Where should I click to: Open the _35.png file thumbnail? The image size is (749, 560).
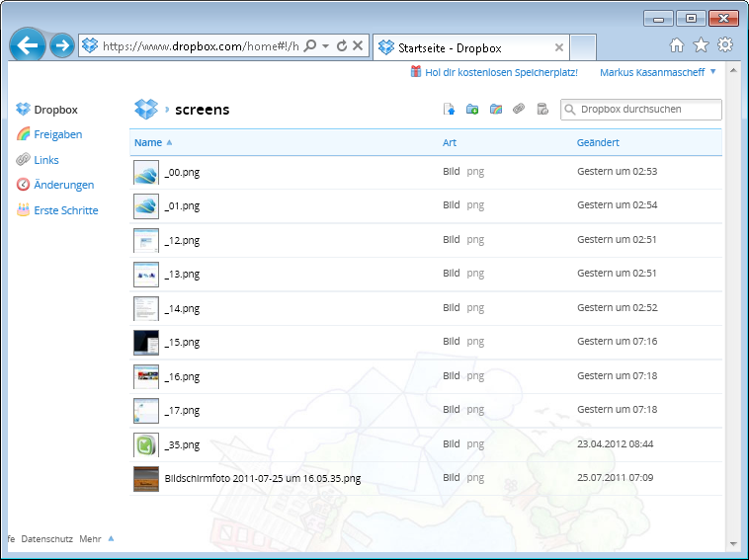[145, 444]
